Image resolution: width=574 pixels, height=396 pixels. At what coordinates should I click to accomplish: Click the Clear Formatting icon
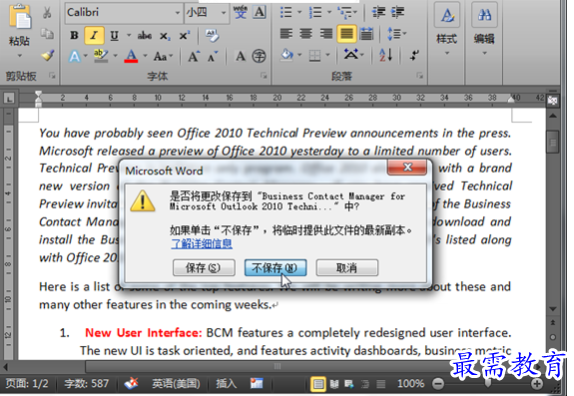[x=212, y=36]
